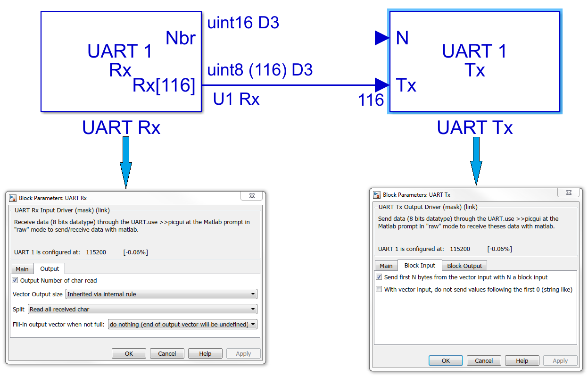Switch to the Block Output tab

464,266
